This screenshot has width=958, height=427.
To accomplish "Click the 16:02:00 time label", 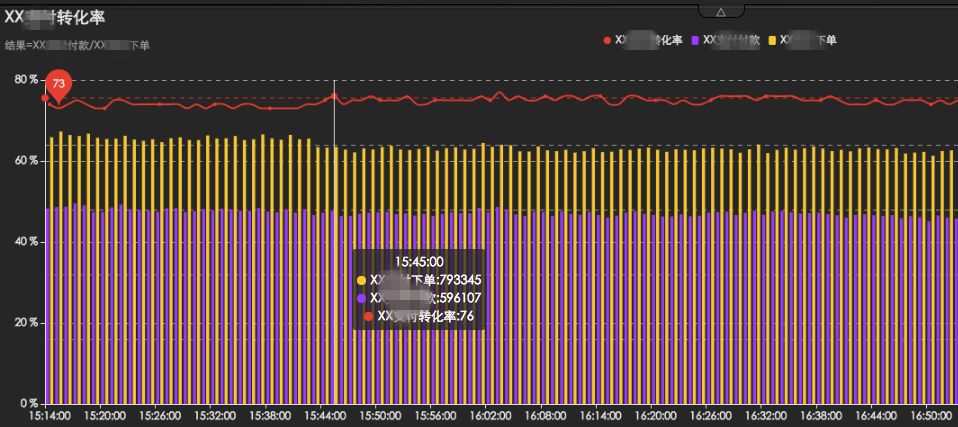I will (x=491, y=415).
